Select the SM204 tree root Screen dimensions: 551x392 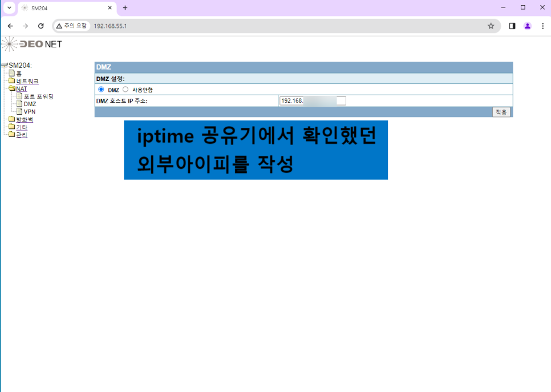[x=20, y=66]
